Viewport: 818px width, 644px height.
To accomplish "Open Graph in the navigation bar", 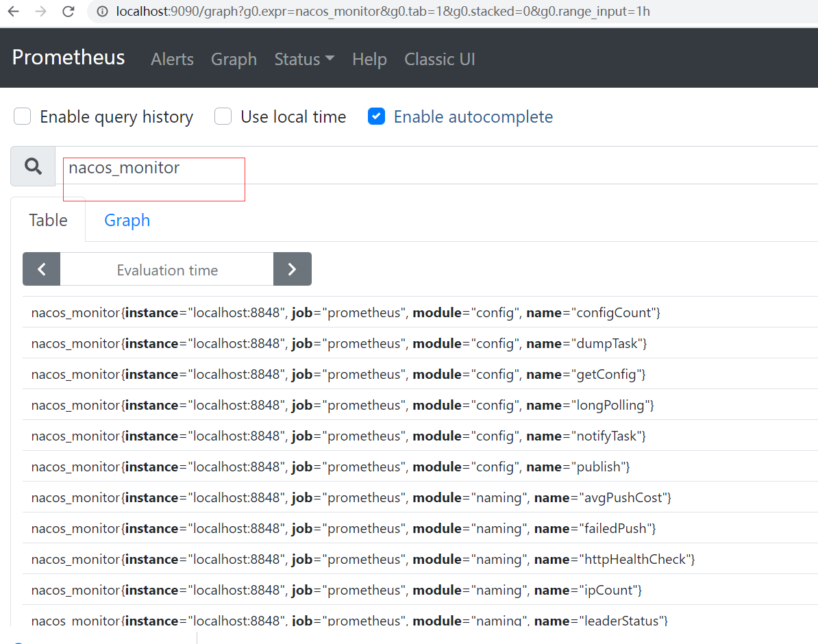I will [234, 60].
